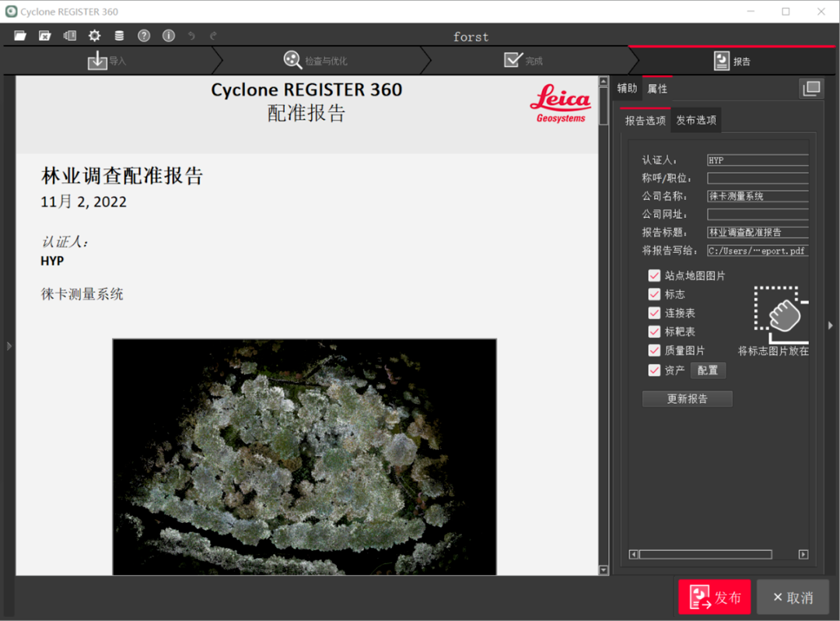Click the properties panel horizontal scrollbar thumb
840x621 pixels.
coord(705,555)
